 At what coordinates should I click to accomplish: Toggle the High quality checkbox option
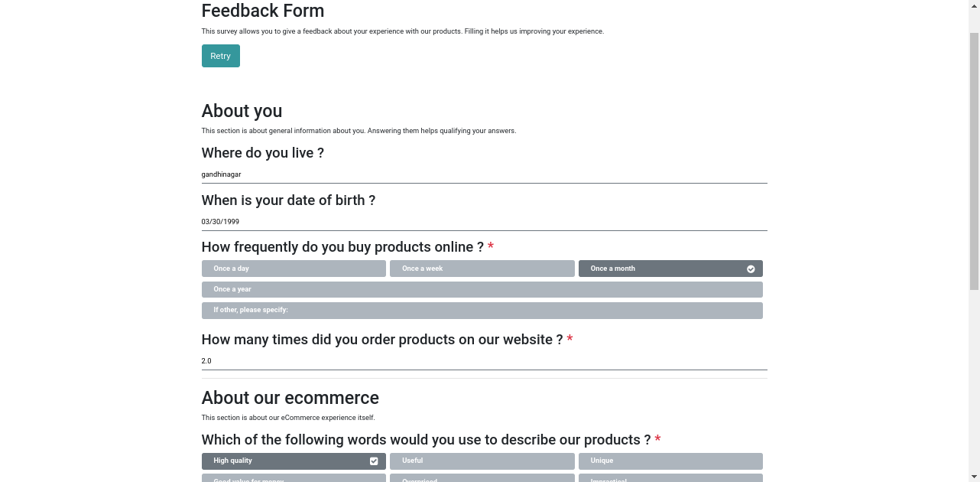pyautogui.click(x=294, y=461)
